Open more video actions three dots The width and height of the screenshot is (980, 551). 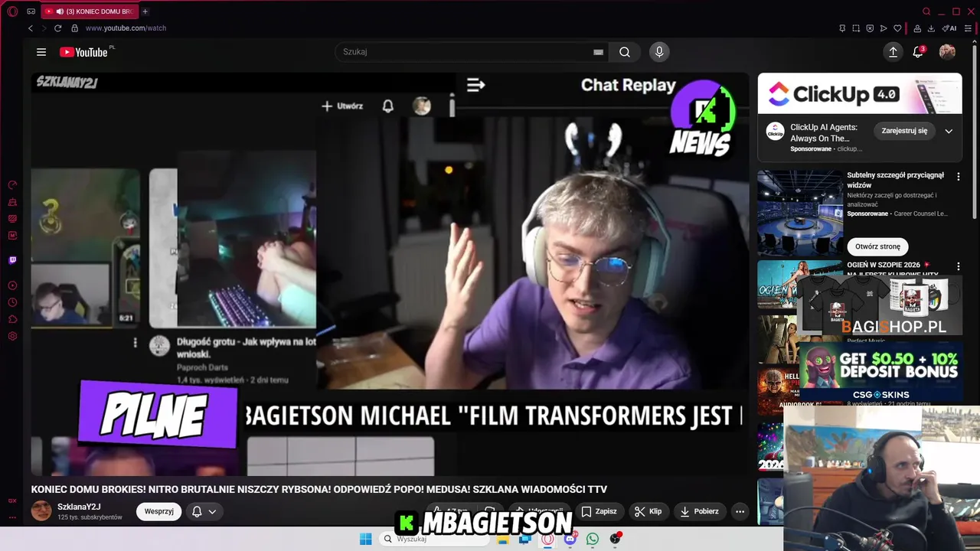[740, 511]
